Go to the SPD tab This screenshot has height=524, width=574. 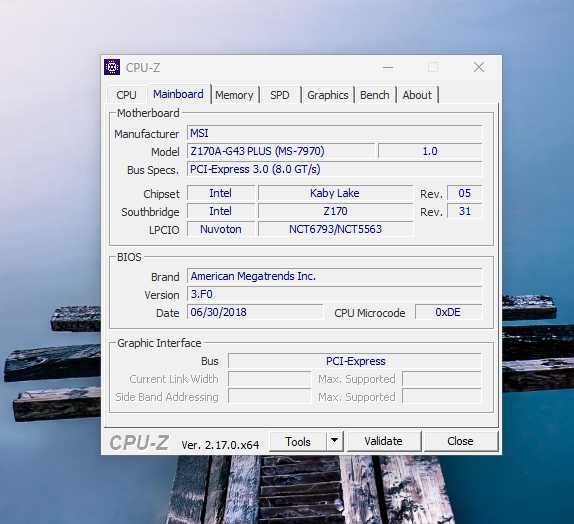pos(280,95)
